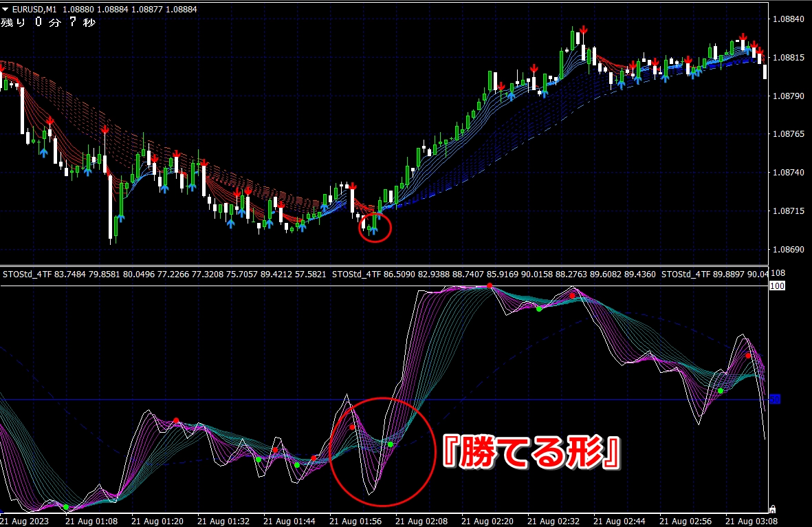Image resolution: width=812 pixels, height=527 pixels.
Task: Click the green dot at the oscillator's bottom-left trough
Action: coord(66,507)
